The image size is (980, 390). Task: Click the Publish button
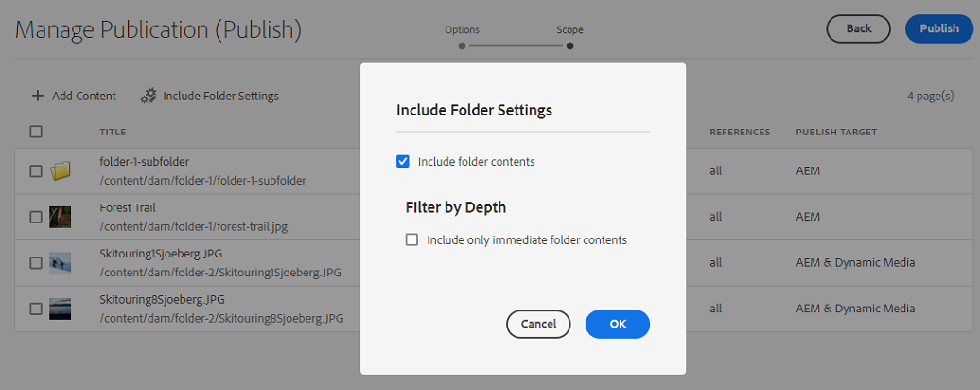coord(938,28)
